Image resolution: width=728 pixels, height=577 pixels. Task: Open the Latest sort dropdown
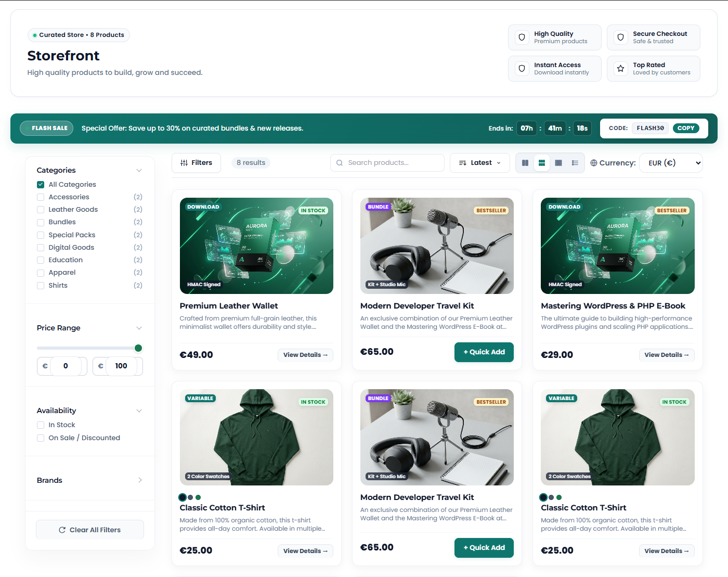tap(479, 163)
